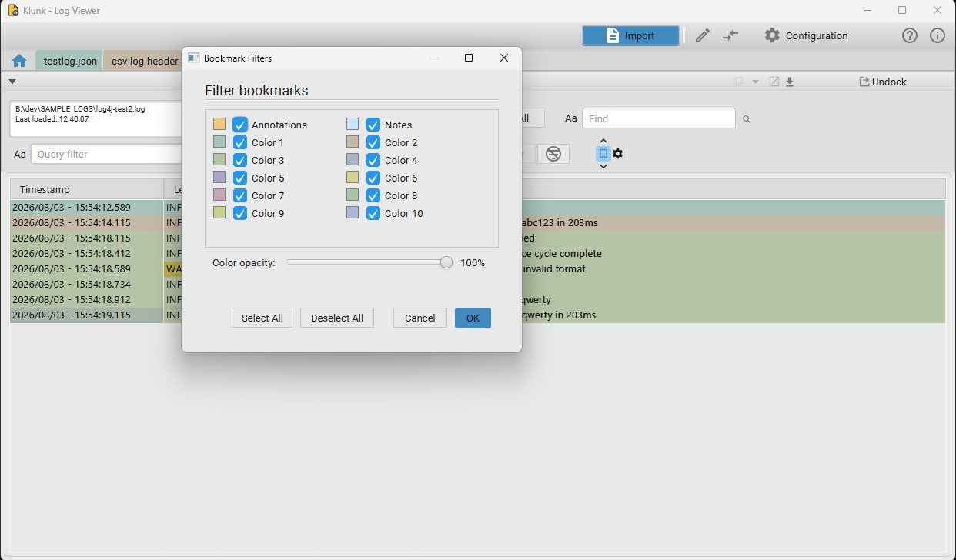Image resolution: width=956 pixels, height=560 pixels.
Task: Collapse the panel with the triangle expander
Action: (x=12, y=82)
